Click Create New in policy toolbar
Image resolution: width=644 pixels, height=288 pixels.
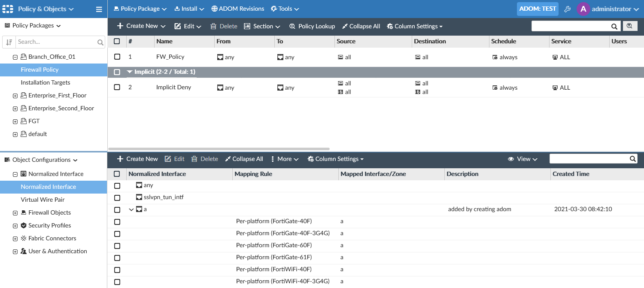tap(141, 26)
